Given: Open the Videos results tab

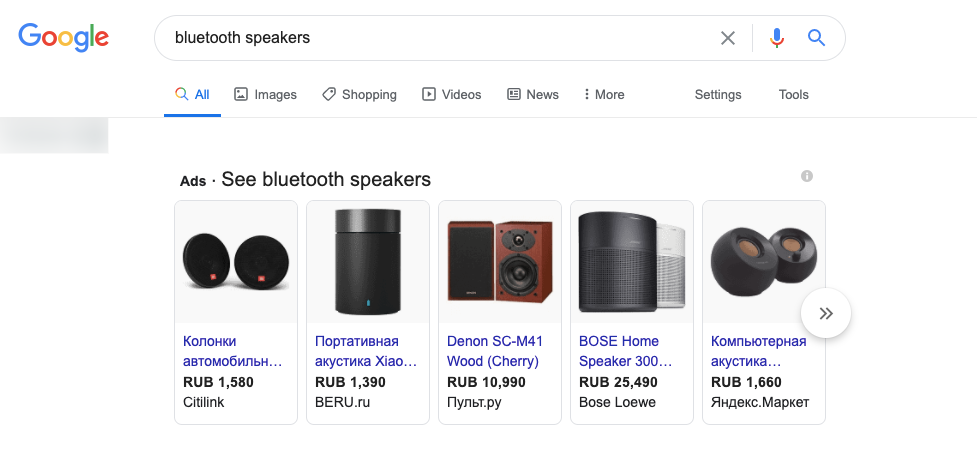Looking at the screenshot, I should point(452,95).
